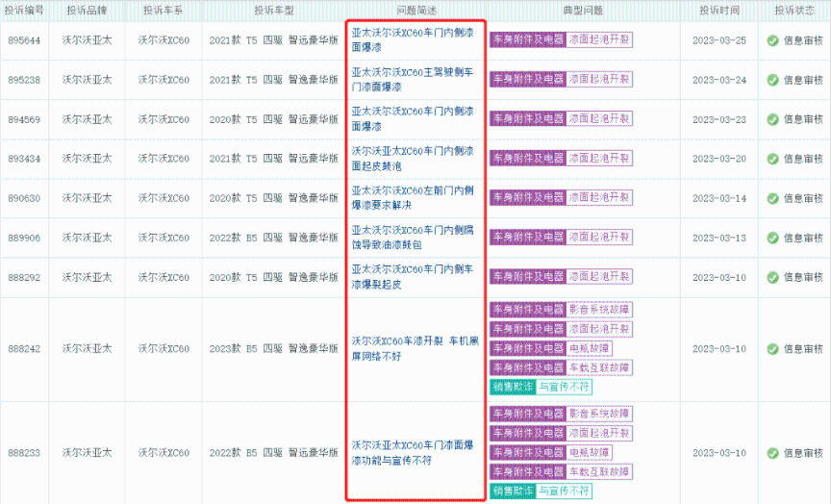
Task: Click model 2023款 B5 四驱 智逸豪华版
Action: tap(273, 349)
